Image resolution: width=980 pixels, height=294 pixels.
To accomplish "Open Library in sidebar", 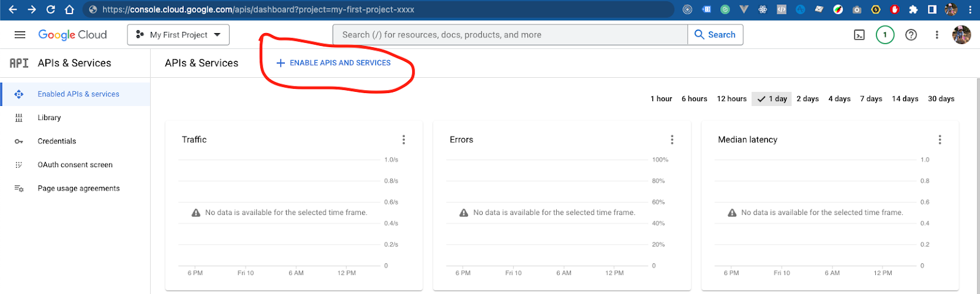I will coord(75,118).
